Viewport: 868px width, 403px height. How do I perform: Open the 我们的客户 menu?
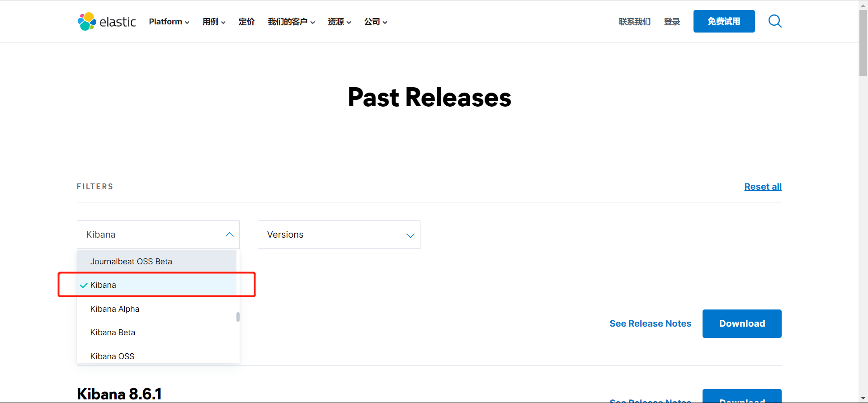coord(291,22)
